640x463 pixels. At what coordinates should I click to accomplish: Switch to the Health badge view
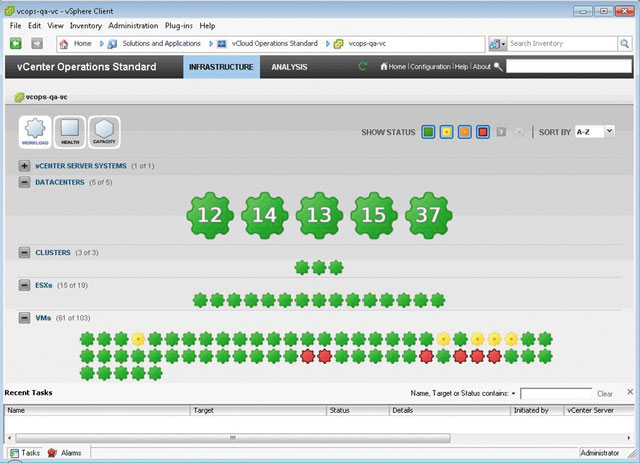pos(69,131)
